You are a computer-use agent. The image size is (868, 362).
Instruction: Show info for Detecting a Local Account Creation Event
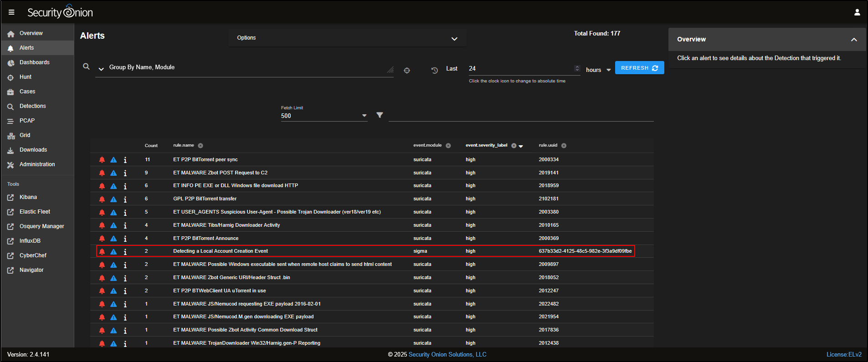click(x=125, y=251)
